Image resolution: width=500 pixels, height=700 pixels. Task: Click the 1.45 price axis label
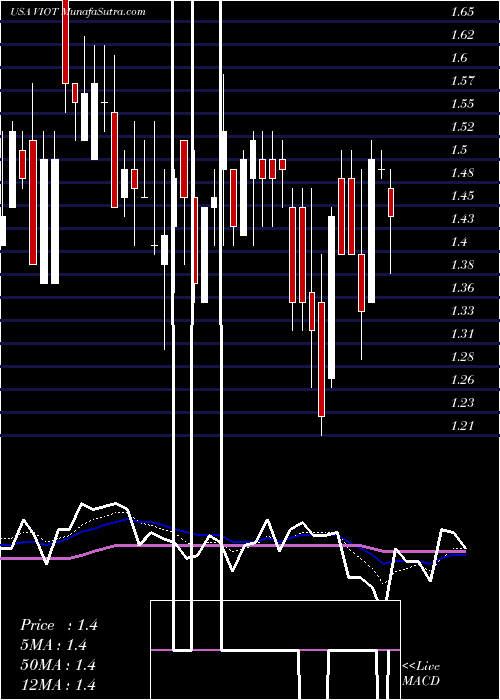[462, 196]
